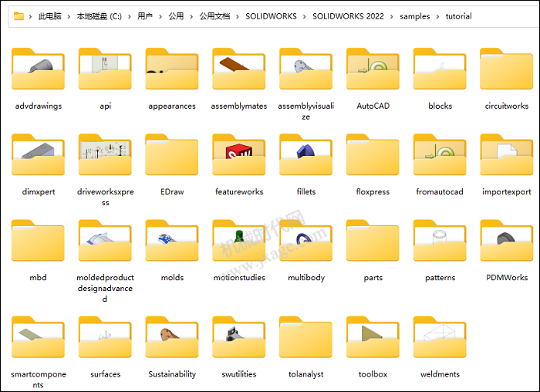540x392 pixels.
Task: Select the smartcomponents folder
Action: tap(39, 337)
